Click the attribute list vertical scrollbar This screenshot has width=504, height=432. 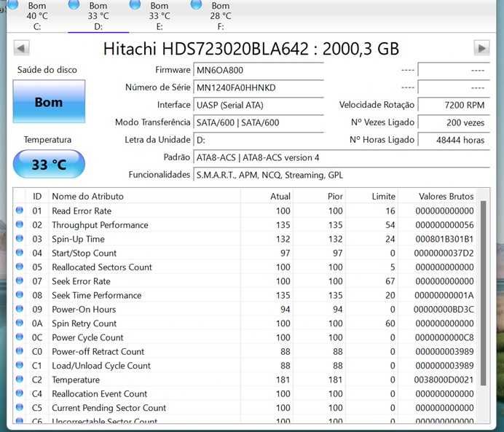[x=483, y=293]
